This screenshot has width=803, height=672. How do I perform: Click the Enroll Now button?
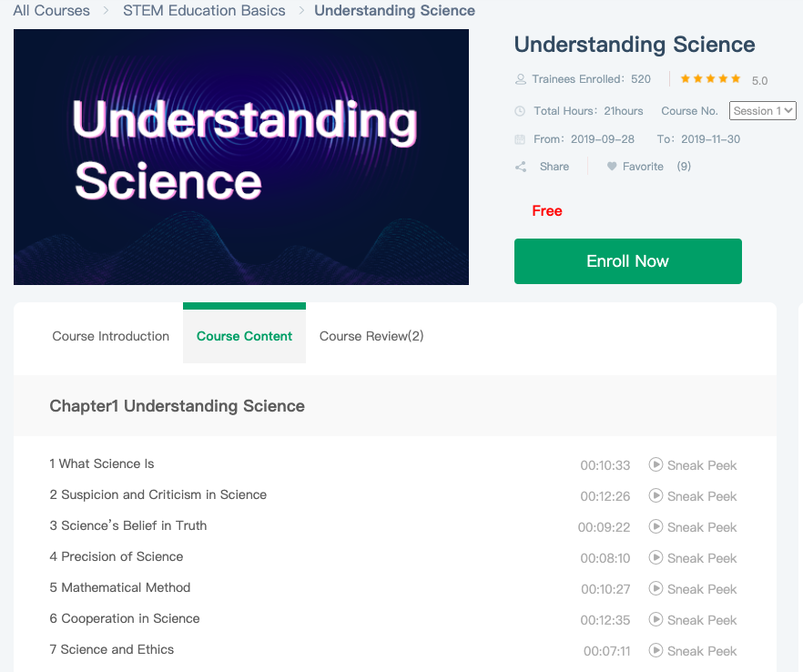coord(628,261)
